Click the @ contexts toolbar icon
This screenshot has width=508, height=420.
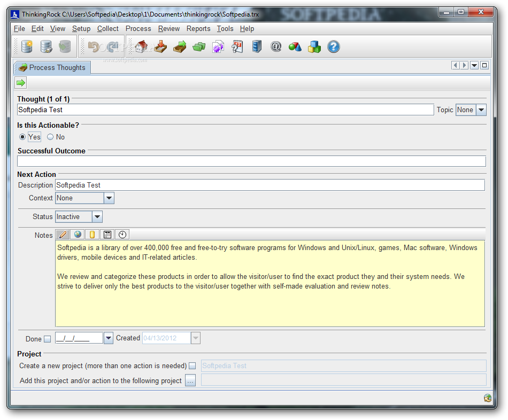point(276,46)
